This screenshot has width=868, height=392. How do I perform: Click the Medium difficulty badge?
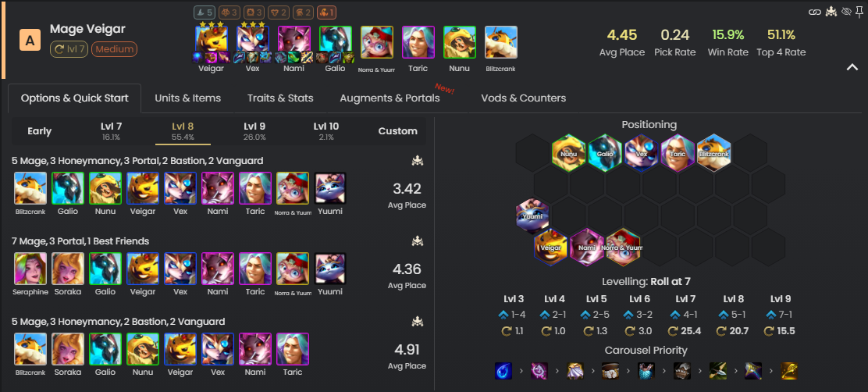tap(114, 49)
